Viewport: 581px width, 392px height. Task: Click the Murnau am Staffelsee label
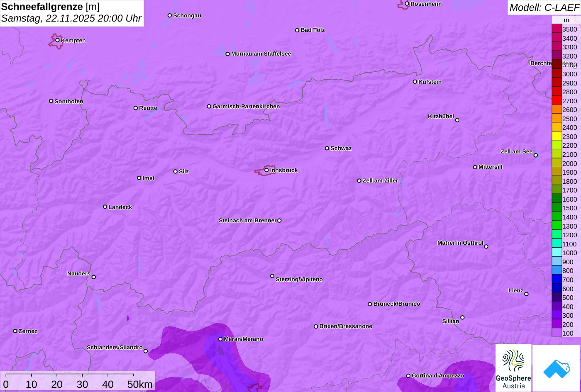click(x=261, y=54)
